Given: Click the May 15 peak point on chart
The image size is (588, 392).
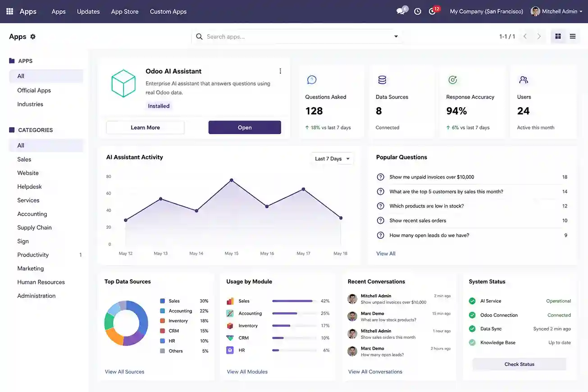Looking at the screenshot, I should pos(232,180).
